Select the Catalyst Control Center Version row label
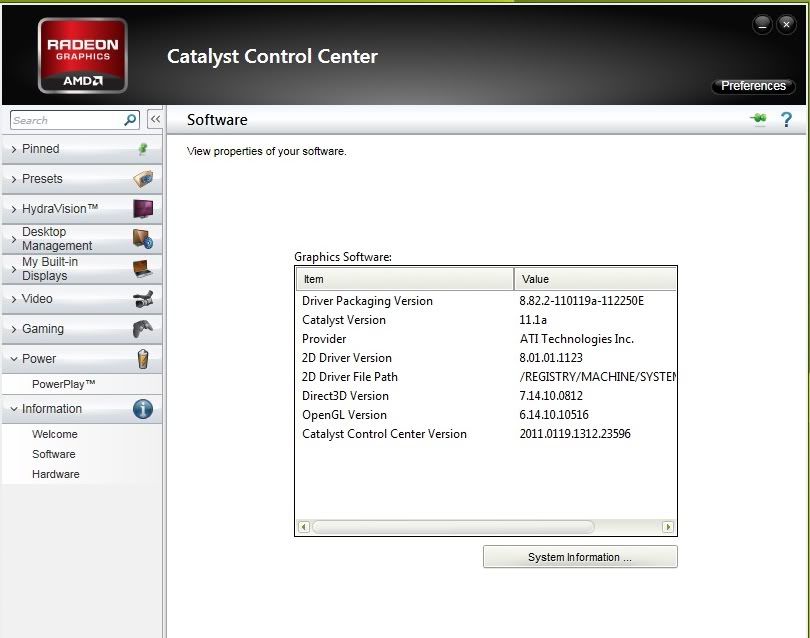 (x=384, y=434)
